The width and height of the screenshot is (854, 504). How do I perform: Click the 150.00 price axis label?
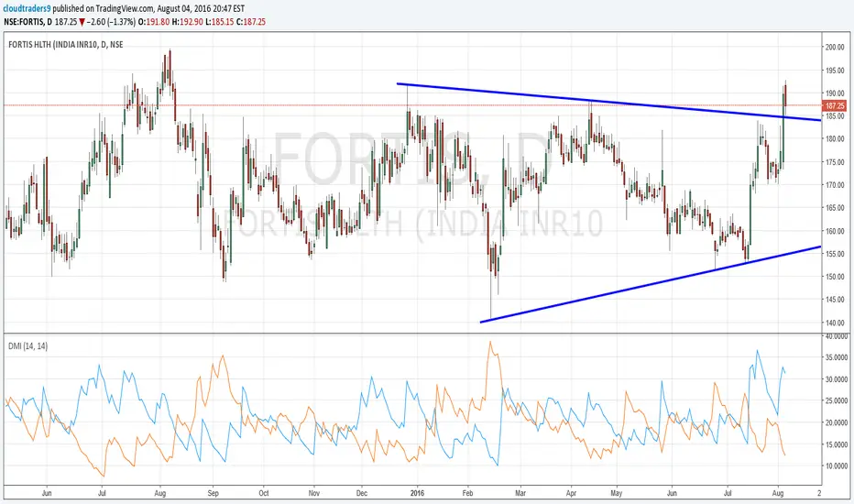coord(835,277)
